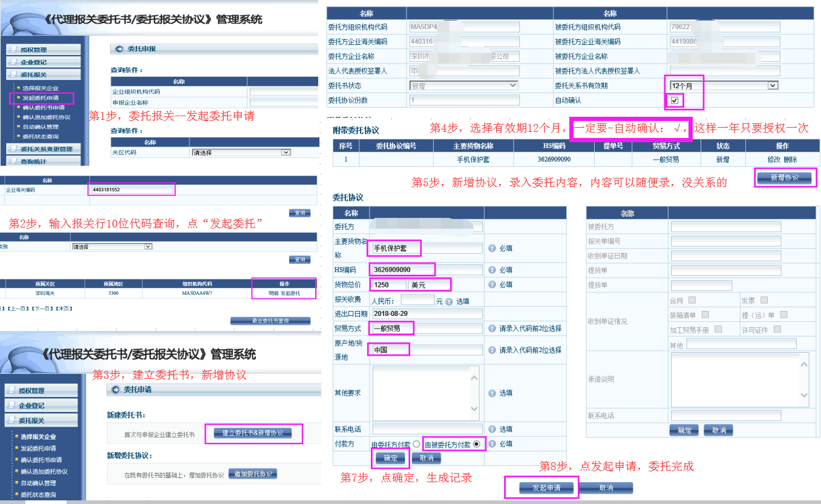This screenshot has width=821, height=504.
Task: Focus 人民币 fee input in 报关收费
Action: pos(417,300)
